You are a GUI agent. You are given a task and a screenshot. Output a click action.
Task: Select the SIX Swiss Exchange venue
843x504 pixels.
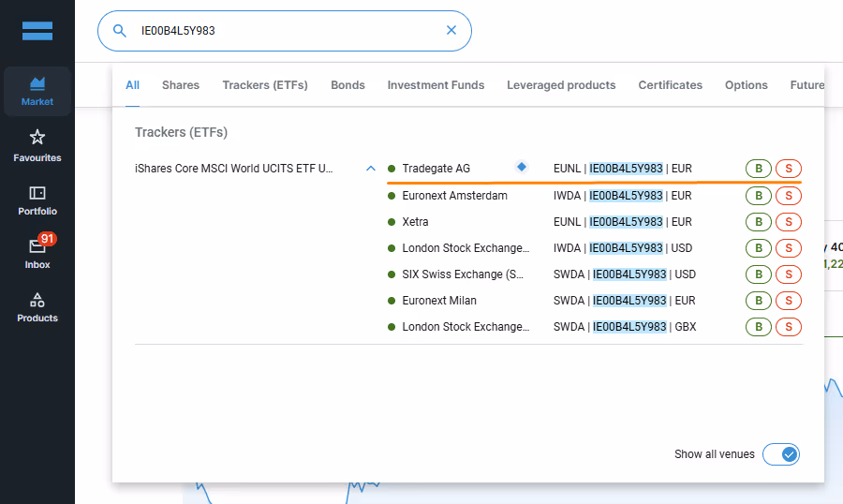point(463,274)
